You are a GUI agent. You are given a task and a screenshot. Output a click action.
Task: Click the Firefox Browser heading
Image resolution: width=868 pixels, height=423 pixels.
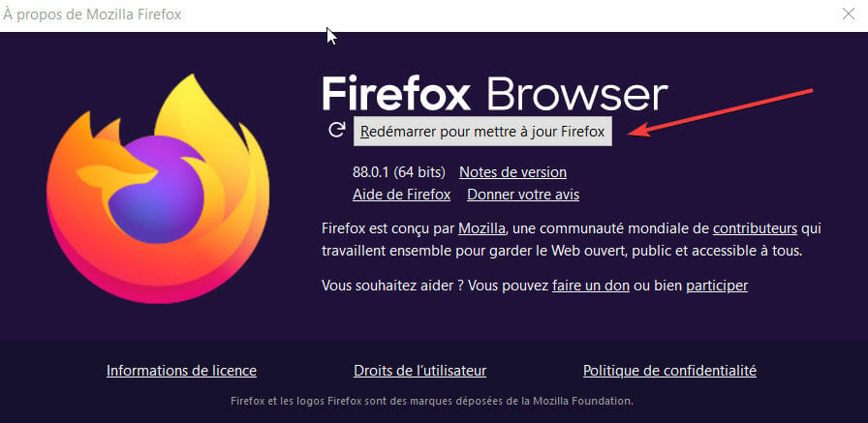coord(494,95)
